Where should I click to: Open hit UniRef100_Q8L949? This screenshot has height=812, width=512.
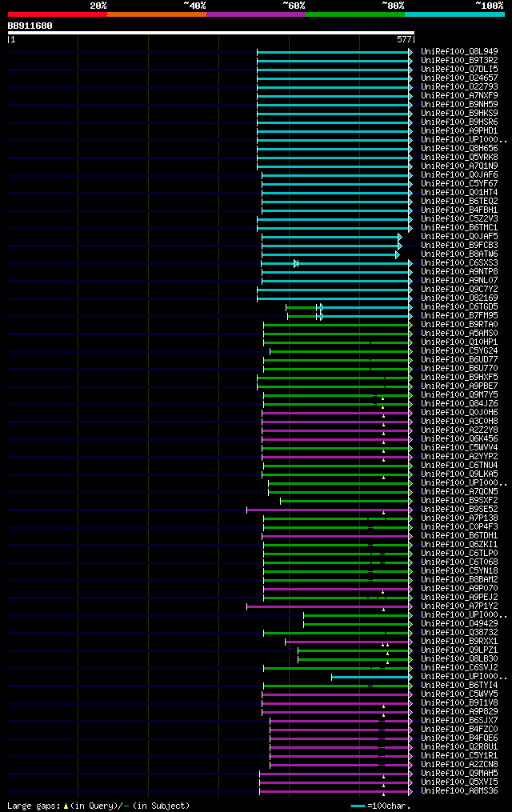(x=459, y=52)
